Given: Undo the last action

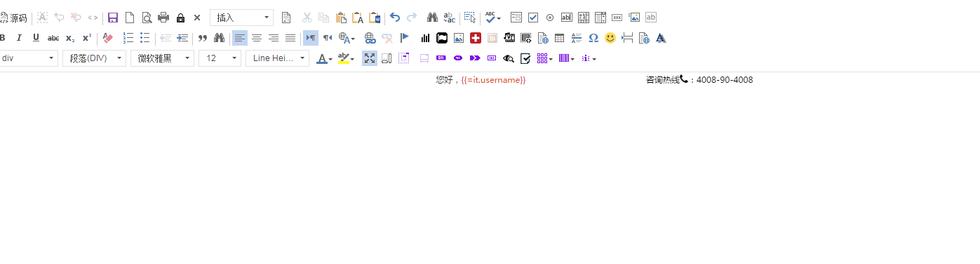Looking at the screenshot, I should (395, 18).
